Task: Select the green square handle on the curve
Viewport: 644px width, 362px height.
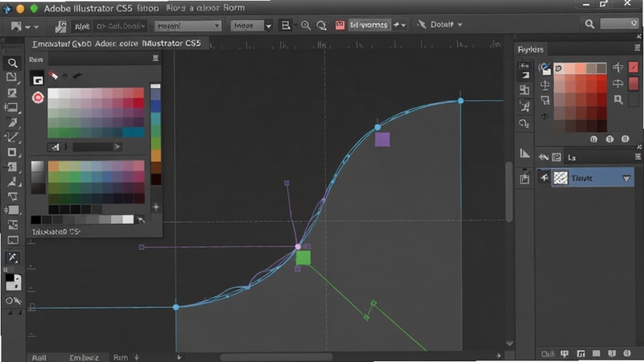Action: 303,257
